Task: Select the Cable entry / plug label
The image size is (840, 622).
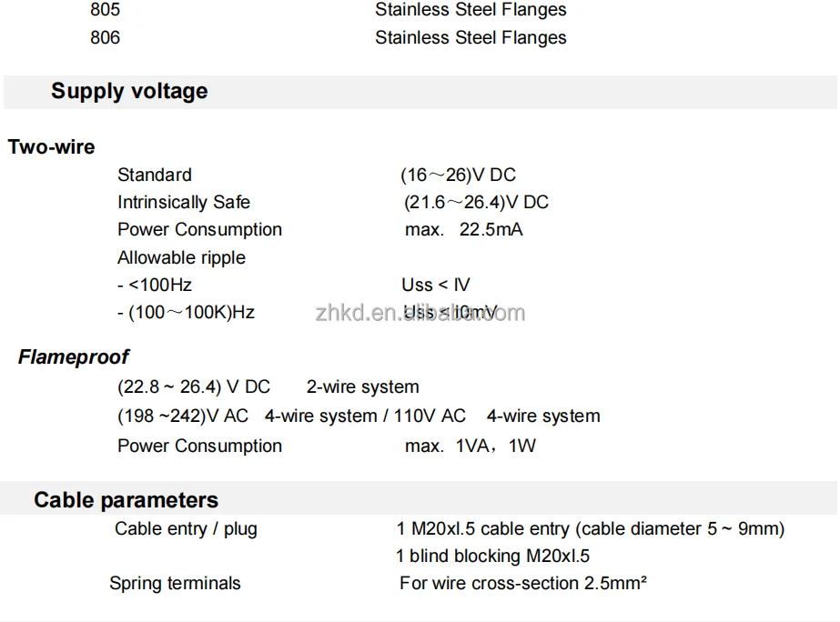Action: (x=186, y=529)
